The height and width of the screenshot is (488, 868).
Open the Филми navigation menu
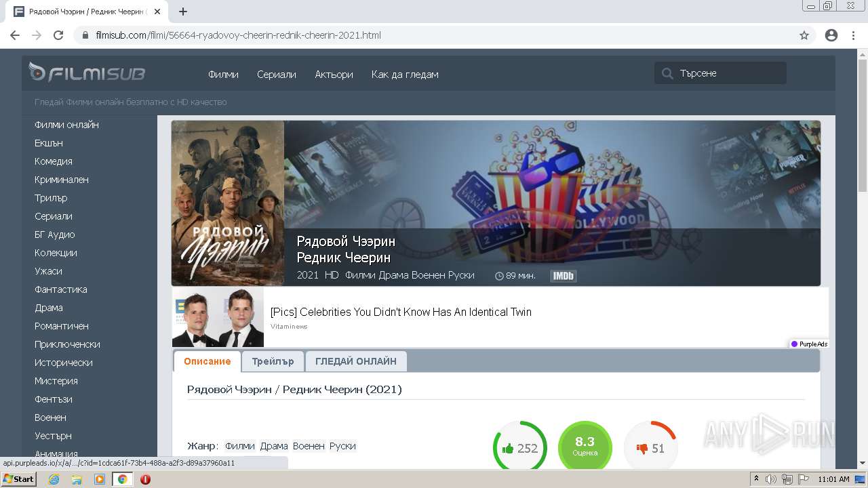[223, 75]
